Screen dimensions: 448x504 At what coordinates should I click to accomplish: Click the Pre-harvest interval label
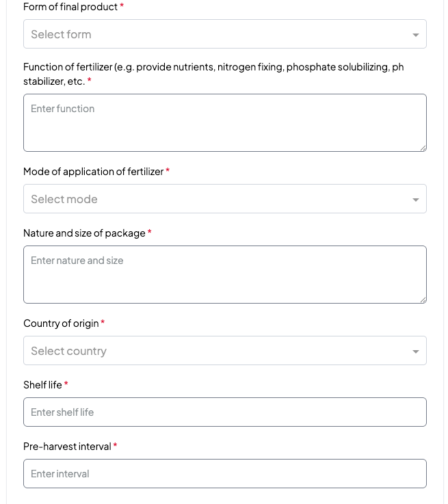[67, 447]
